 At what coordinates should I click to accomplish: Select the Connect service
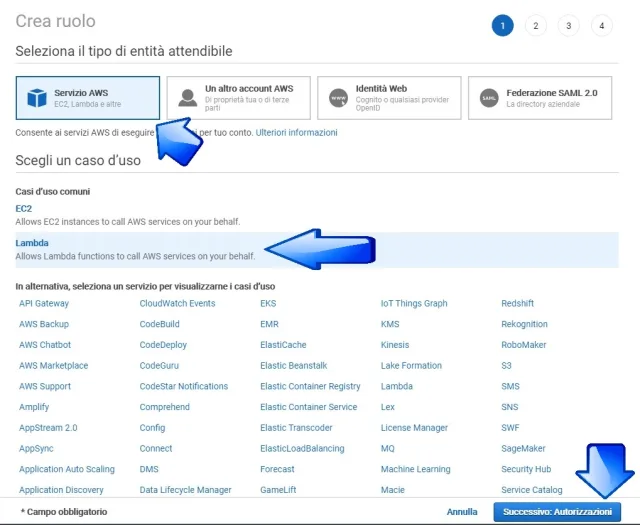[x=156, y=448]
